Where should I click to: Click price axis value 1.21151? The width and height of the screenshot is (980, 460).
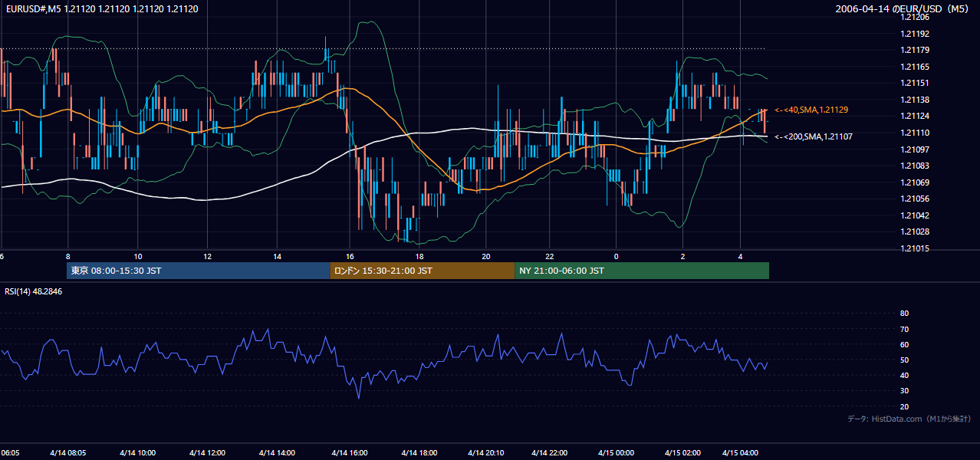click(x=916, y=83)
